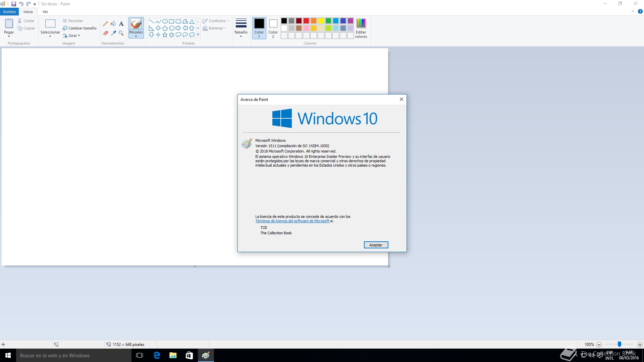Viewport: 644px width, 362px height.
Task: Open File Explorer from taskbar
Action: click(x=173, y=355)
